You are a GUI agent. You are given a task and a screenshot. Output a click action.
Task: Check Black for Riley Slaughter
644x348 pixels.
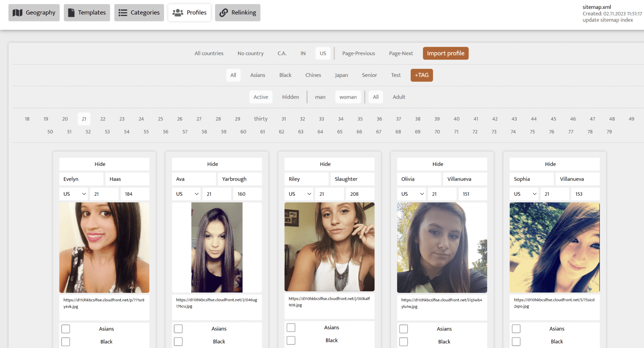point(291,341)
